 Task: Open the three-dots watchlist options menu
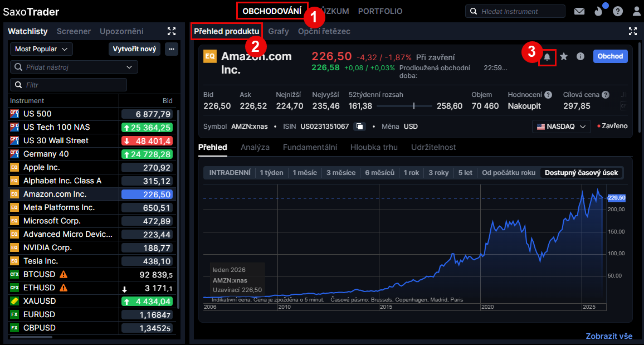(x=172, y=49)
